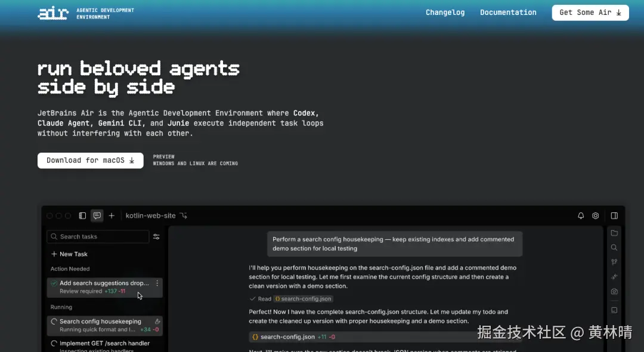This screenshot has width=644, height=352.
Task: Click the checkmark status icon of Add search suggestions
Action: click(54, 283)
